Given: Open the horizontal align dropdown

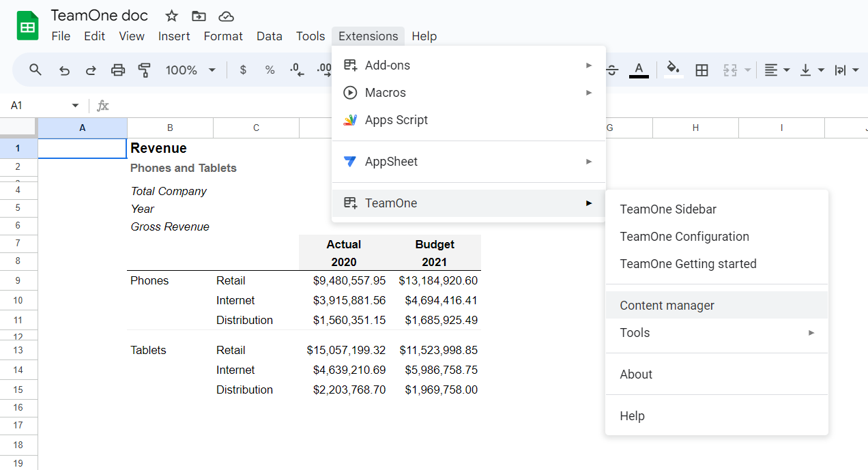Looking at the screenshot, I should 777,70.
